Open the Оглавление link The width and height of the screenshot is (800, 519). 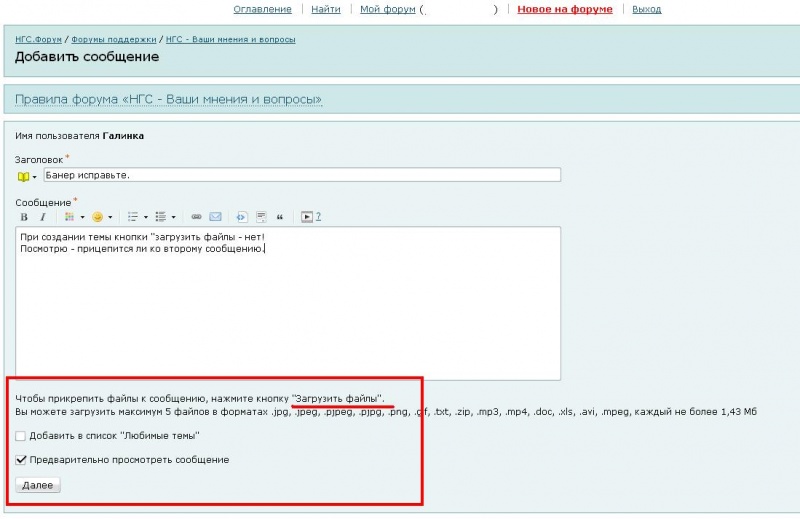click(263, 9)
